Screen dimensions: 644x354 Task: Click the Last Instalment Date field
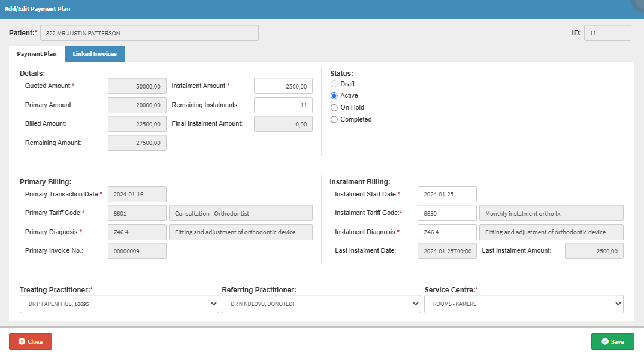pyautogui.click(x=447, y=251)
